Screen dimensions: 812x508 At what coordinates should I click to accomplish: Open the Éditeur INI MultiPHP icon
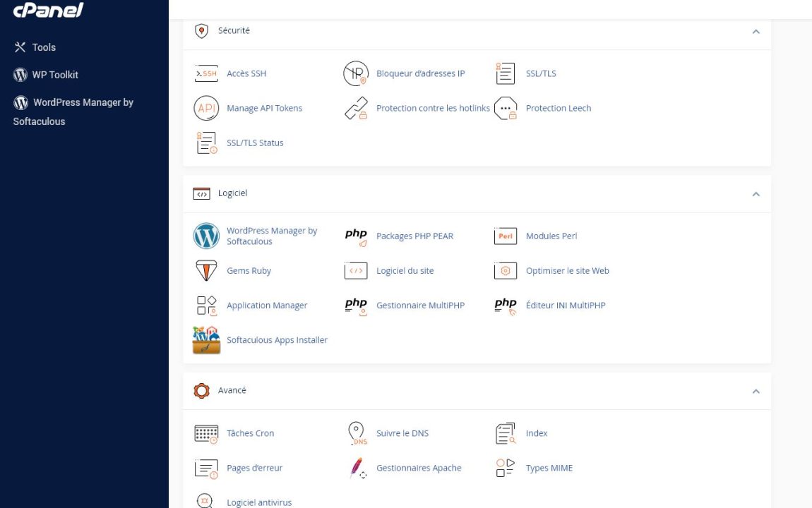tap(506, 306)
